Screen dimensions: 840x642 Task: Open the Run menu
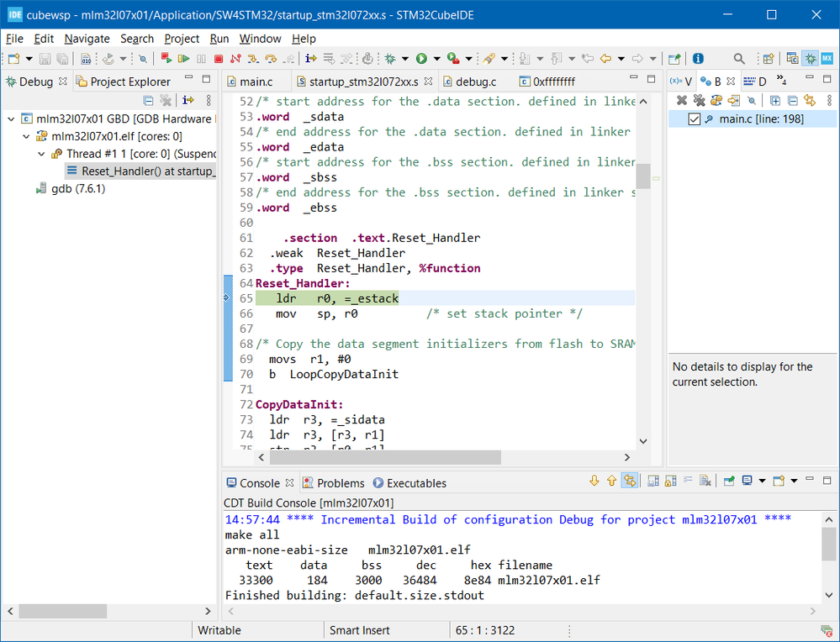point(219,39)
